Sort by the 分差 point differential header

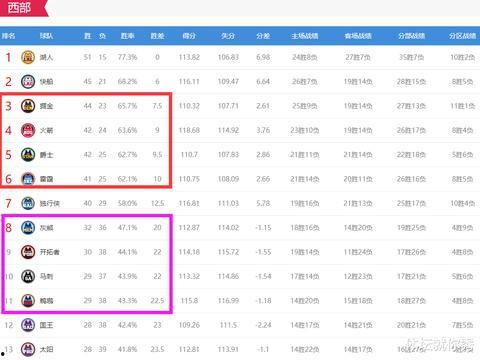263,36
